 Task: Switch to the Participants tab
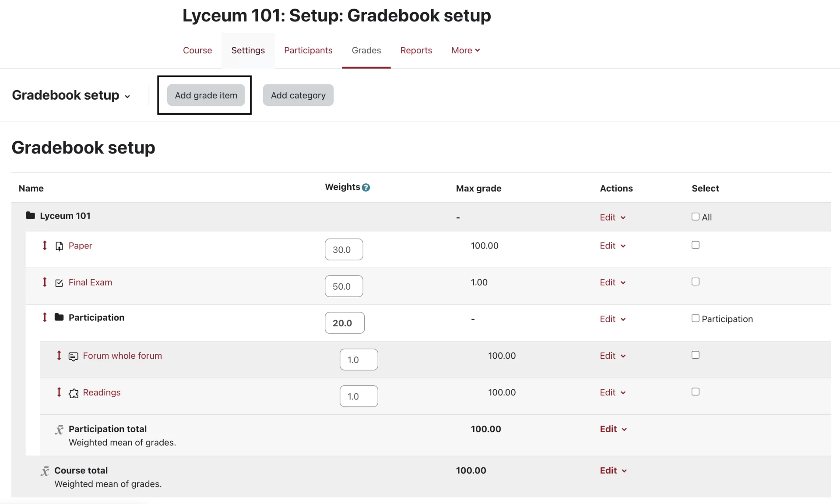click(308, 50)
